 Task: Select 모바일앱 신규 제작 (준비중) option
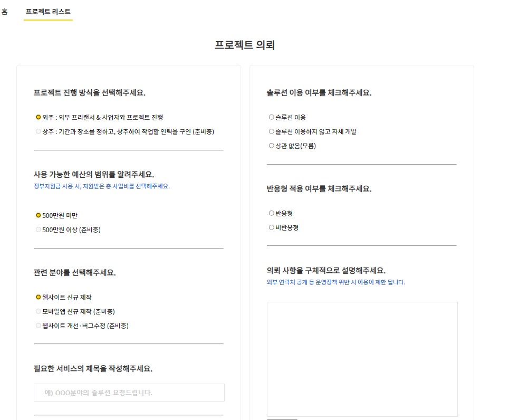(x=39, y=311)
